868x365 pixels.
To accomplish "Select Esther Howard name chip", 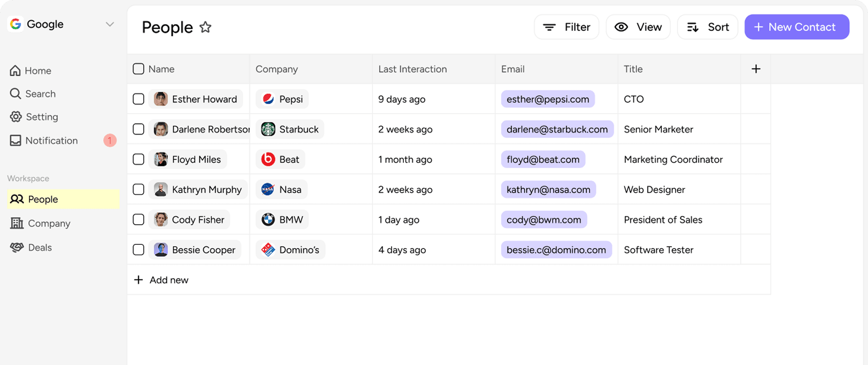I will [x=196, y=99].
